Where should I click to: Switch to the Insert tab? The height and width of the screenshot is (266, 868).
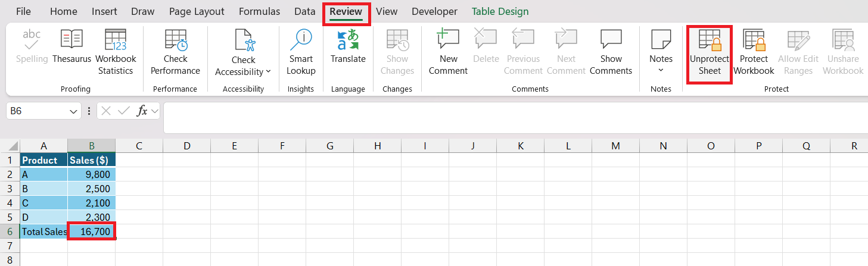coord(104,11)
